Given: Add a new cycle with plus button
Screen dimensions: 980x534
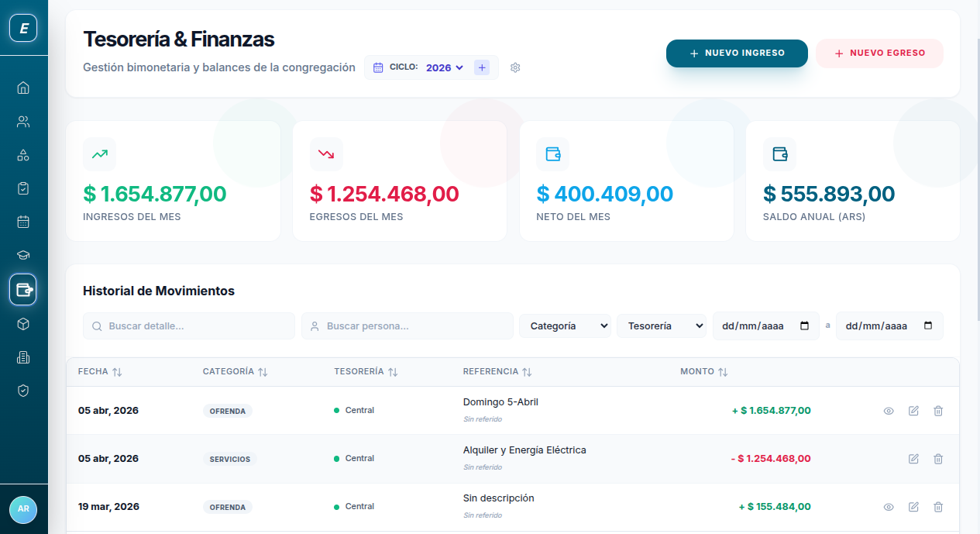Looking at the screenshot, I should pyautogui.click(x=482, y=67).
